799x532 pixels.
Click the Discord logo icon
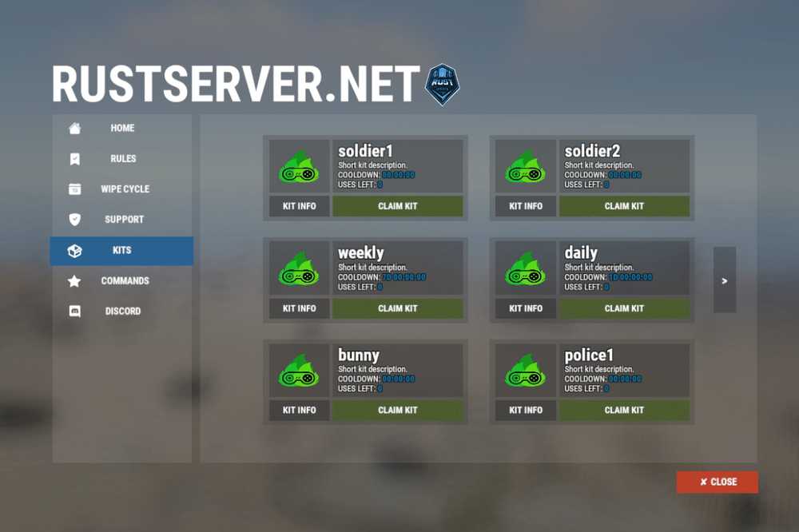pos(74,312)
